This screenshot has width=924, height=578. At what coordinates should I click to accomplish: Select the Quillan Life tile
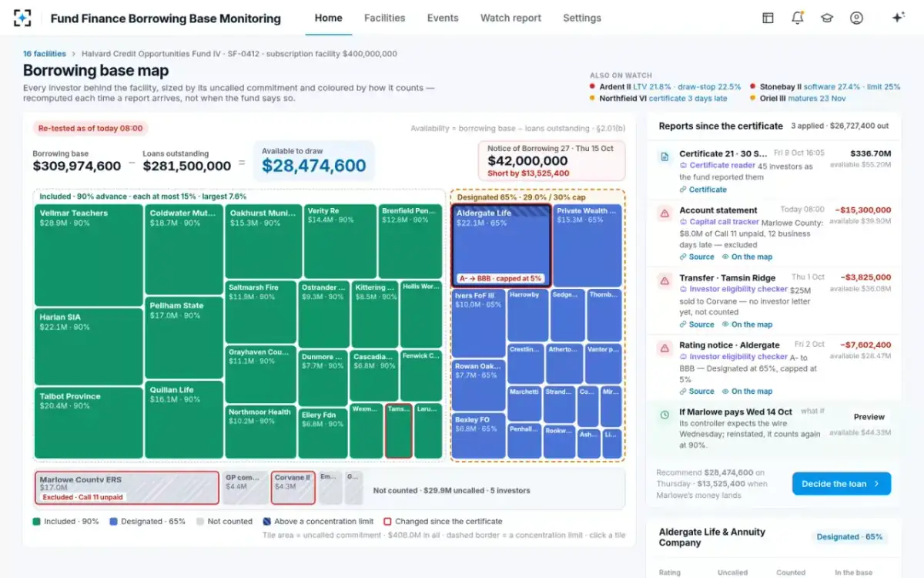tap(184, 420)
